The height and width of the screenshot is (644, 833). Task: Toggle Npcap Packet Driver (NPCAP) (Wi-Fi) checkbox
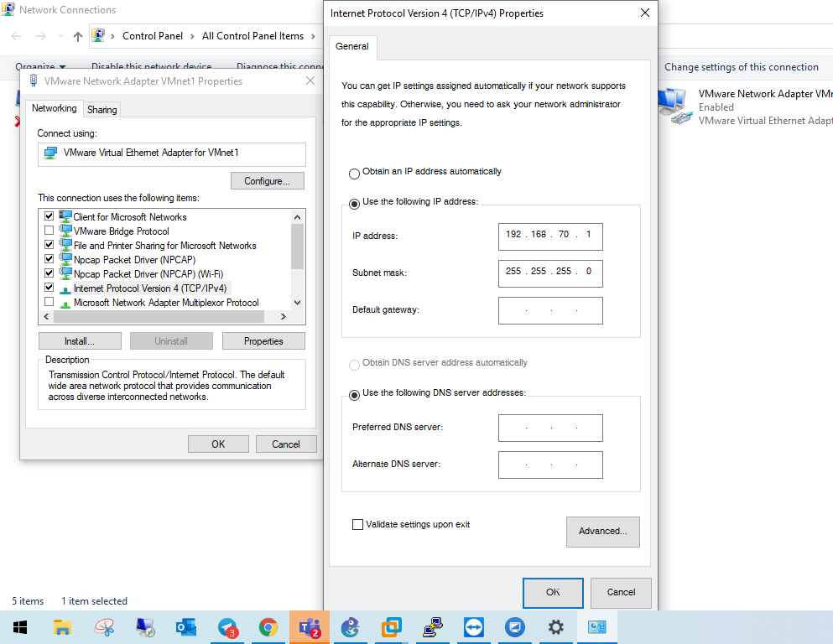pos(49,273)
